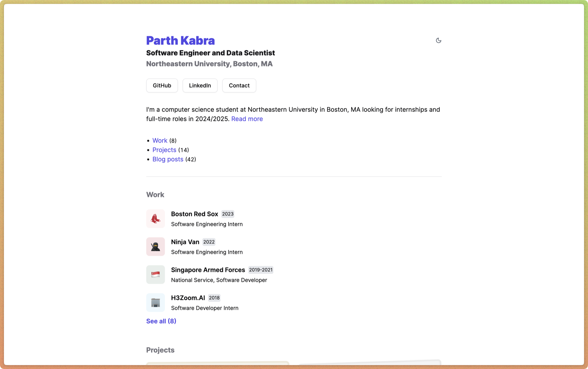Open the GitHub button
588x369 pixels.
pyautogui.click(x=162, y=85)
